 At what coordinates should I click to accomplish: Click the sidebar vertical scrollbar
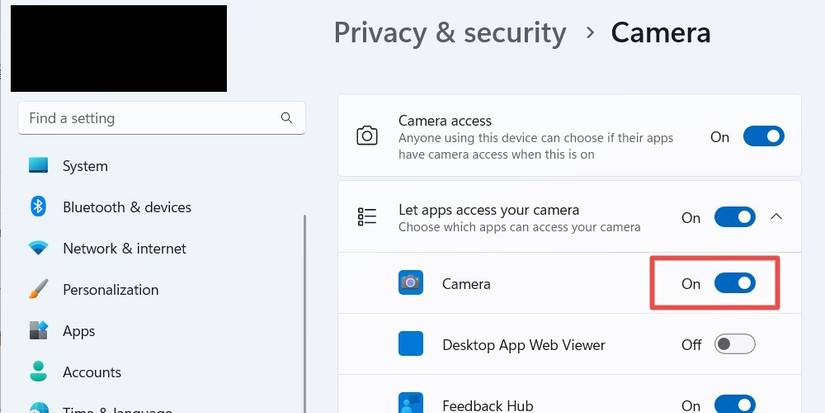(305, 300)
